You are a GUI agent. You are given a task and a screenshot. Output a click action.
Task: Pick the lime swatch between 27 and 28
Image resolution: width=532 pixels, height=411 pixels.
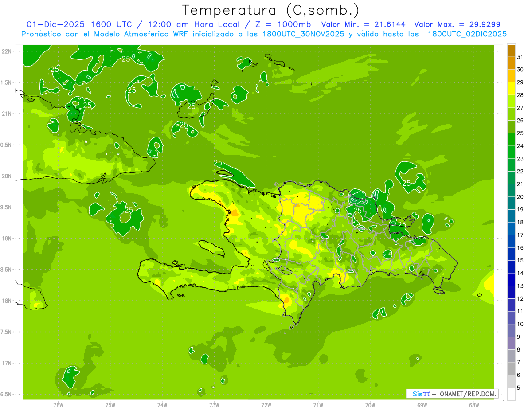(511, 102)
